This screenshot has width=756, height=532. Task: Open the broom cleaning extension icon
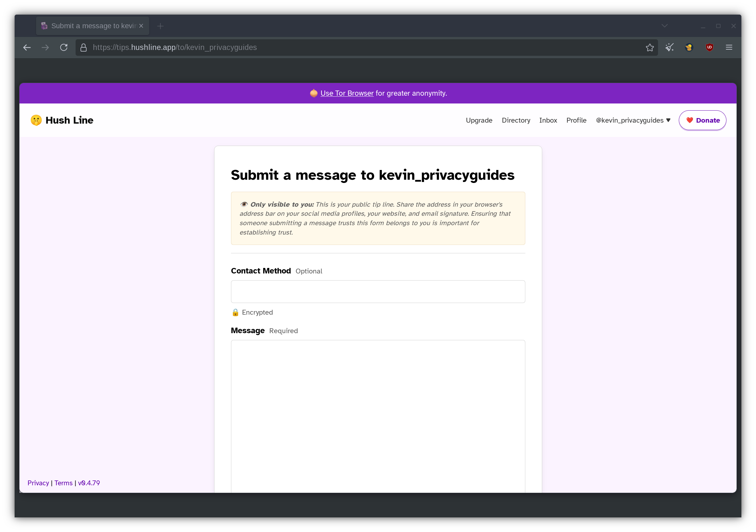point(669,47)
